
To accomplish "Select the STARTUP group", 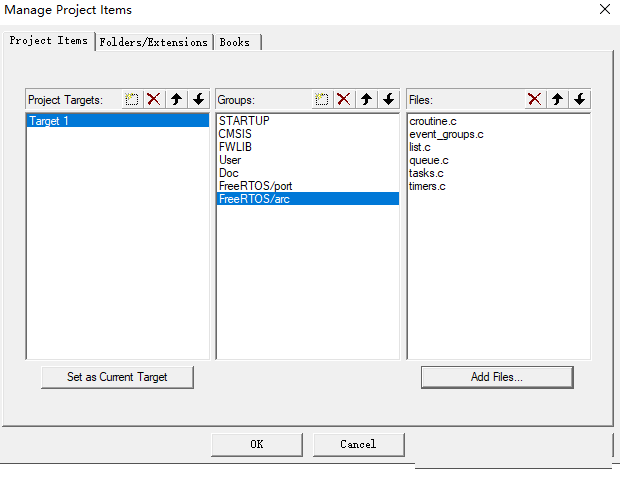I will tap(244, 121).
